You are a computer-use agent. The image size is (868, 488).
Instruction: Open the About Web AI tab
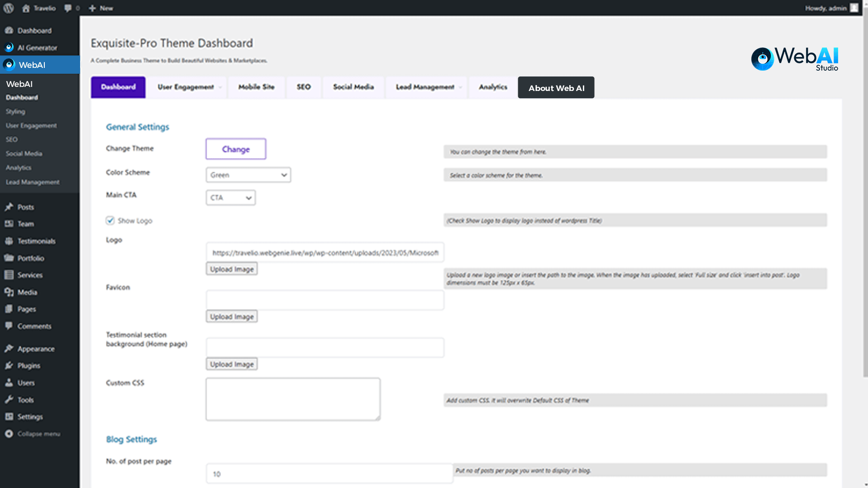tap(556, 88)
